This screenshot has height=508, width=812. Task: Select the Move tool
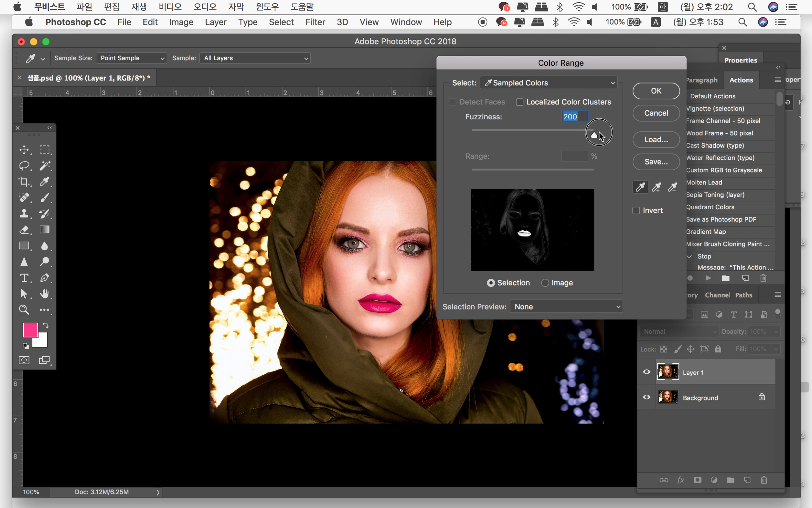pos(24,150)
